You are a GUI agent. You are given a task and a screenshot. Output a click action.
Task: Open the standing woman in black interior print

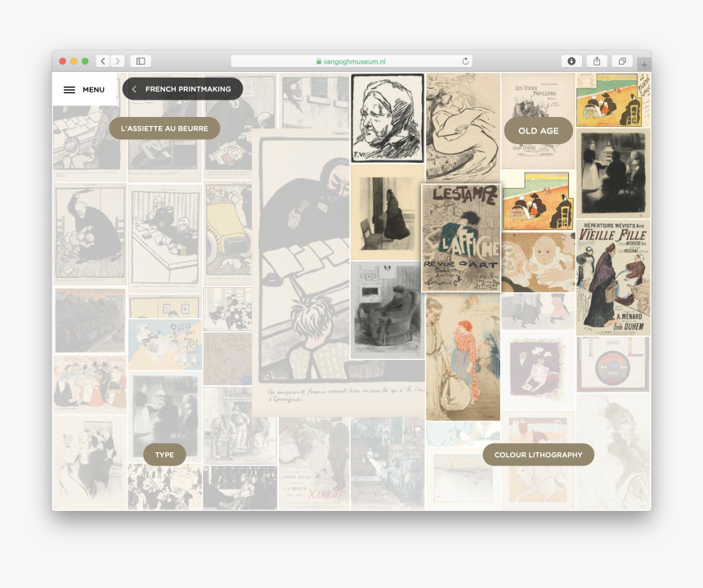click(387, 212)
